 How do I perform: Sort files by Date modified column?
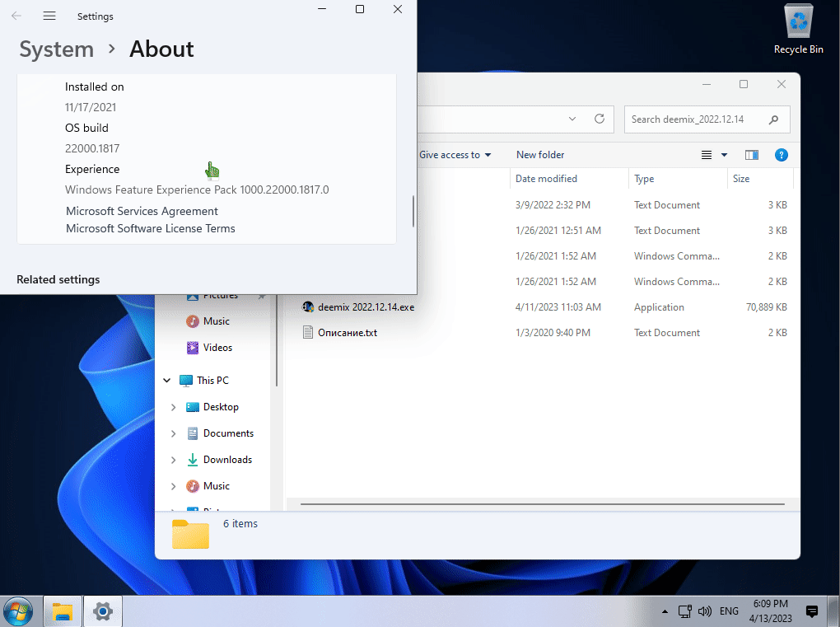click(x=546, y=179)
